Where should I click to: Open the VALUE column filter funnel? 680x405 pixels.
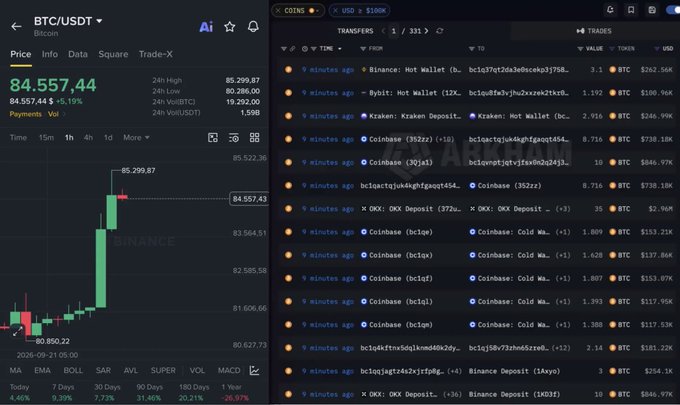[580, 49]
